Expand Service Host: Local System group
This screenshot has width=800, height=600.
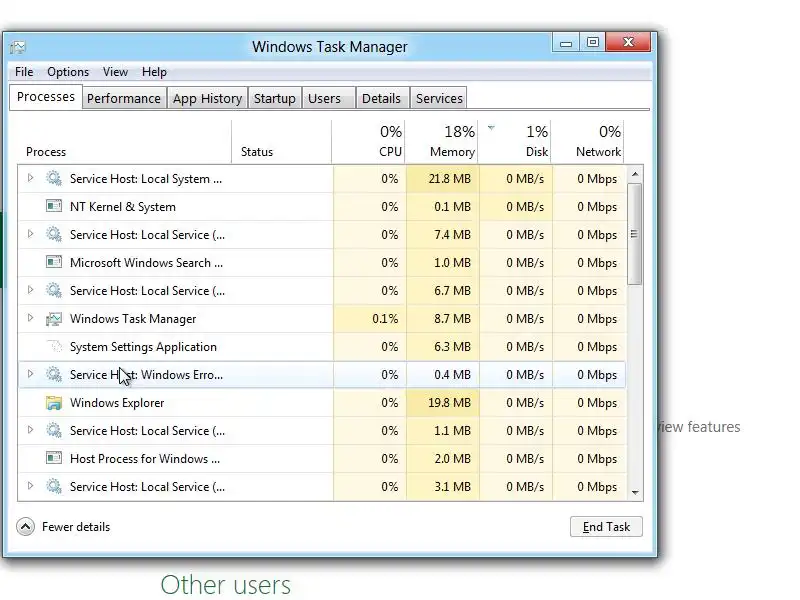(x=31, y=178)
